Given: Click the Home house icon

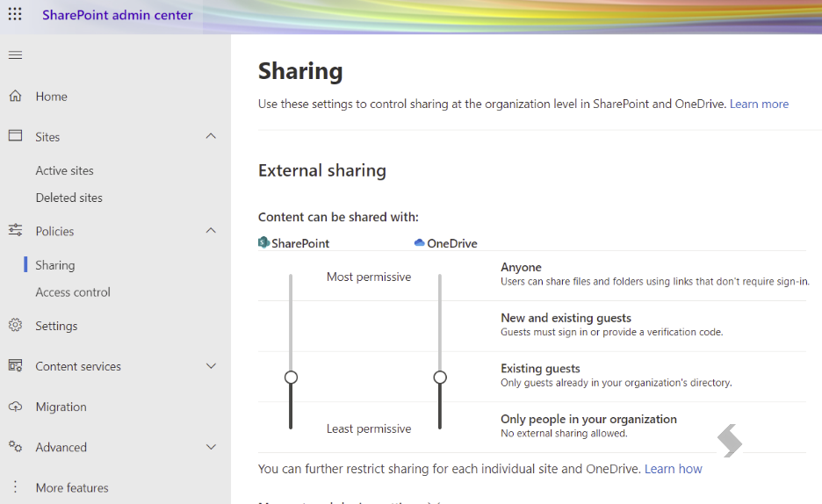Looking at the screenshot, I should (x=15, y=96).
